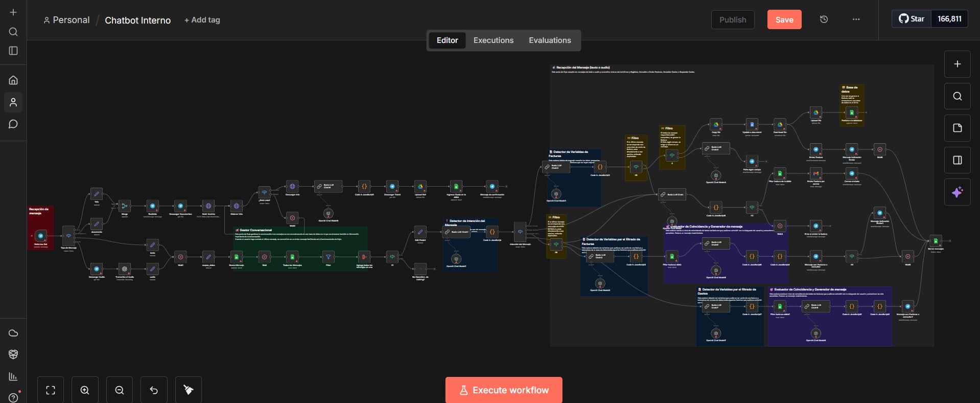
Task: Click the reset zoom arrow button
Action: [154, 390]
